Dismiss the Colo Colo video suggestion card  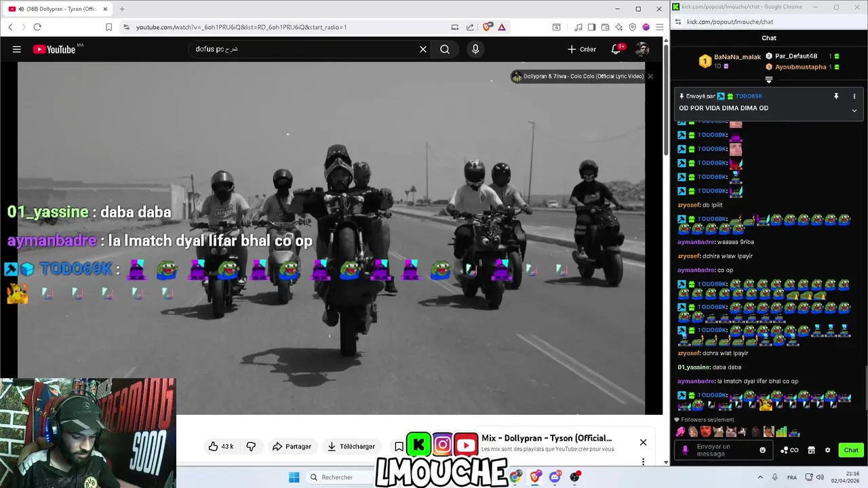click(650, 76)
